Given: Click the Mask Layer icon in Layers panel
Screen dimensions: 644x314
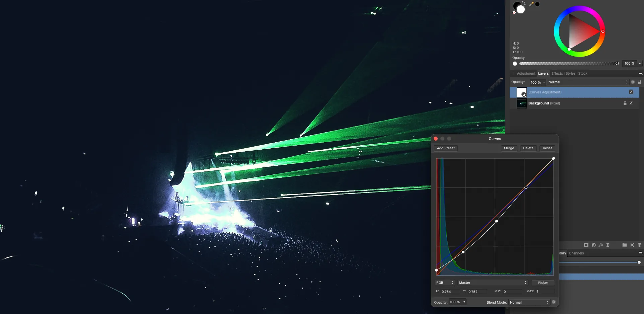Looking at the screenshot, I should point(586,245).
